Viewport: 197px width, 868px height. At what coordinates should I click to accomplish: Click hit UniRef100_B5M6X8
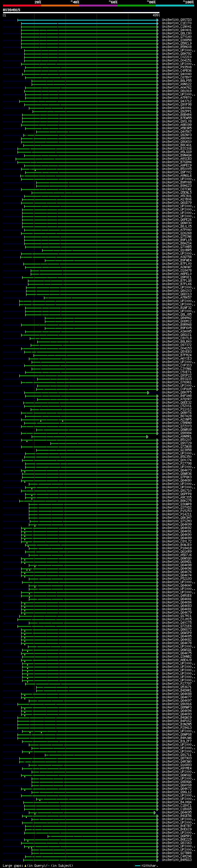point(176,47)
